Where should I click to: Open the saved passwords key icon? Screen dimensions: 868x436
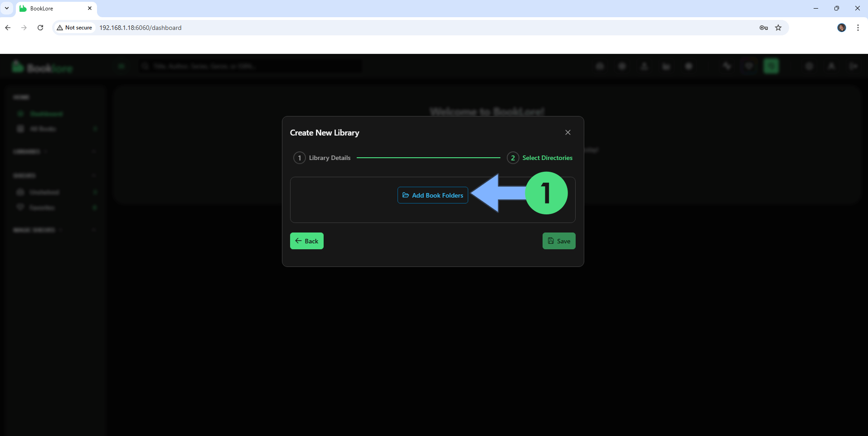763,28
